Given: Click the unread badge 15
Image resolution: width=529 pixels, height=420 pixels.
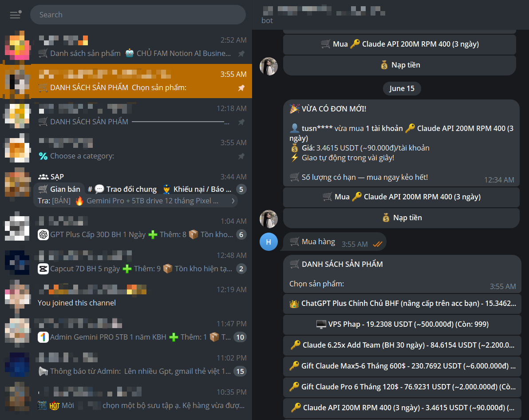Looking at the screenshot, I should (240, 371).
